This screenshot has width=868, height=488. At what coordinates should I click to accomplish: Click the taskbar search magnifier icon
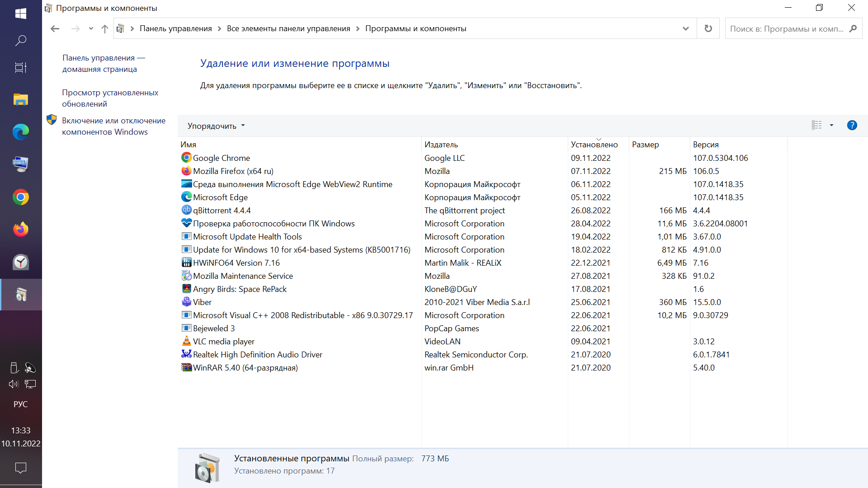point(21,41)
